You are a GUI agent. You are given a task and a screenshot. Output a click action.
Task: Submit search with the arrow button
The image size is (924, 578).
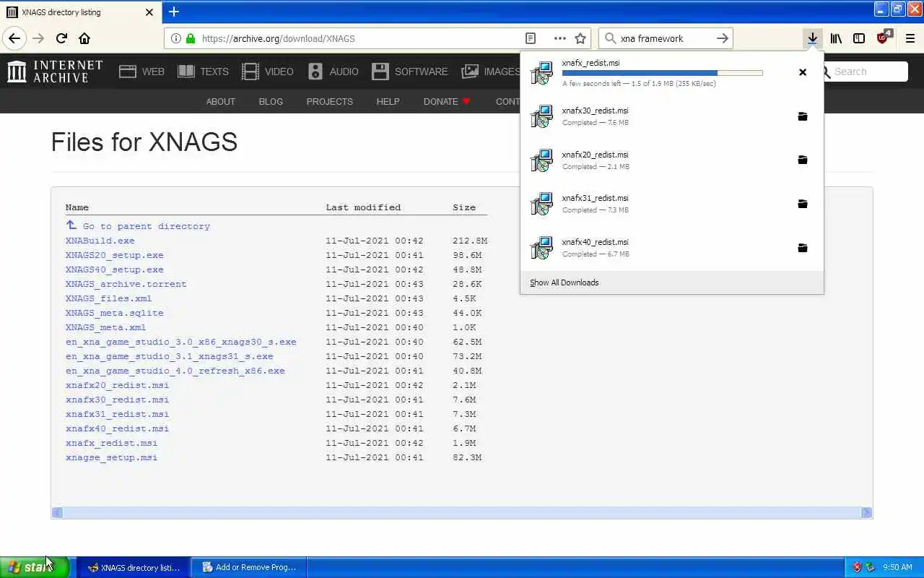723,38
